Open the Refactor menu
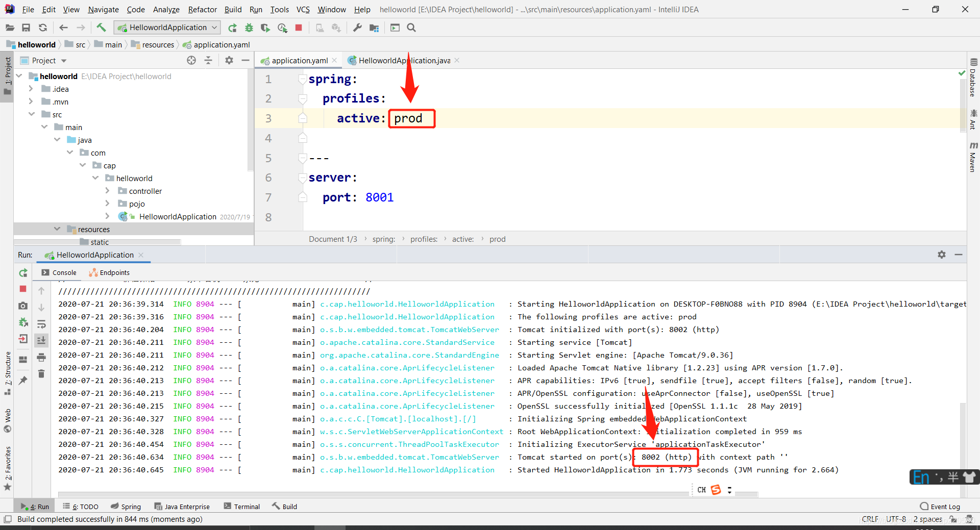 202,9
